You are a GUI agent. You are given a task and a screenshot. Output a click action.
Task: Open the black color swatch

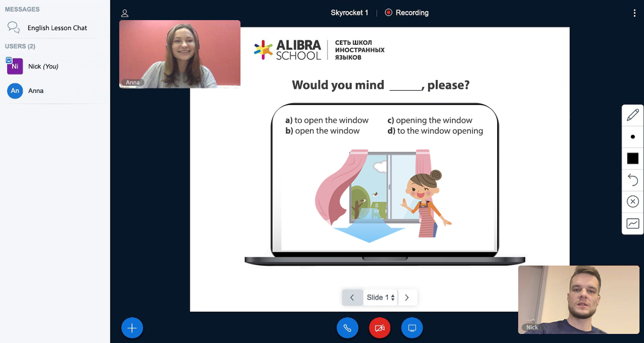click(x=632, y=158)
